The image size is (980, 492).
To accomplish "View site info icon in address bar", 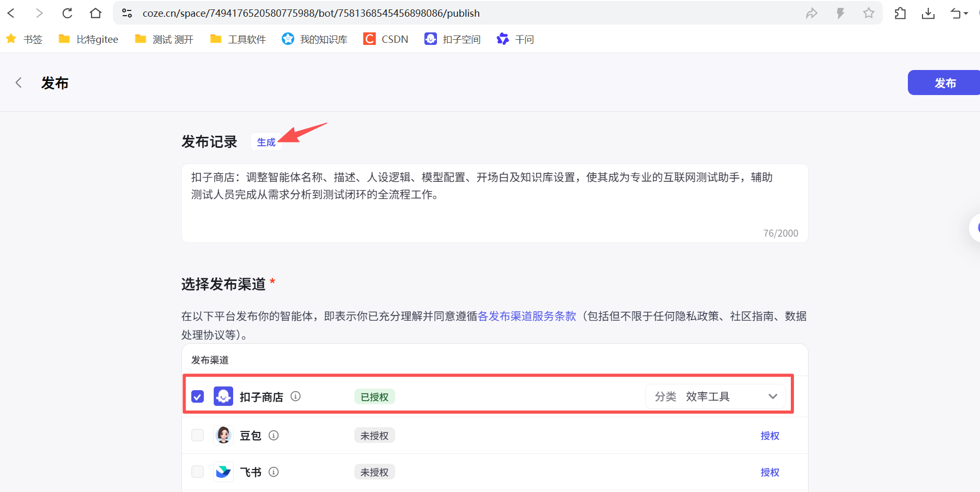I will coord(127,13).
